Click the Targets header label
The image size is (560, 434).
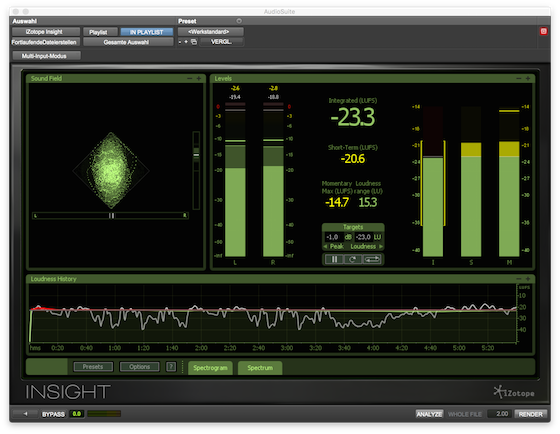(353, 227)
